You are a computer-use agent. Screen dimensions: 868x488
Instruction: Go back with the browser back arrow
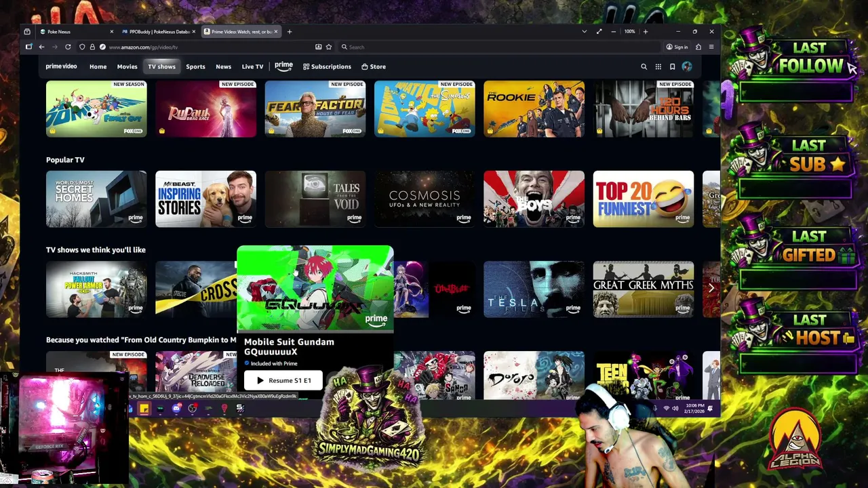click(41, 47)
